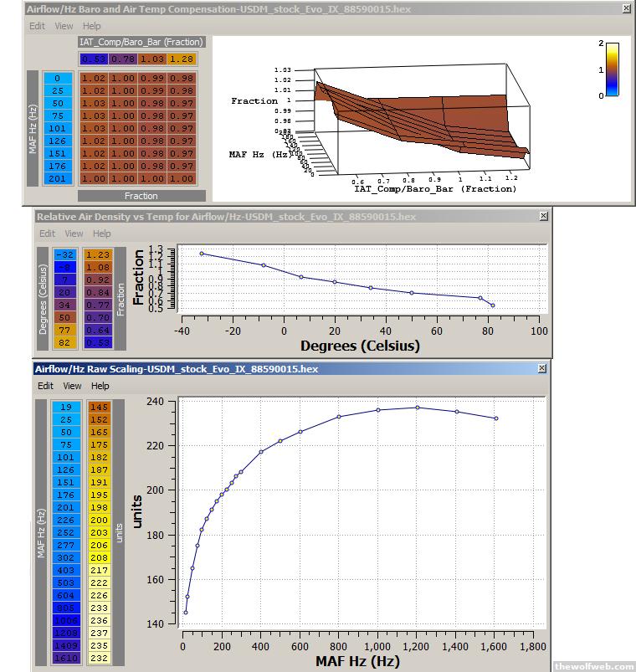The height and width of the screenshot is (672, 636).
Task: Open Help menu in Relative Air Density window
Action: click(101, 233)
